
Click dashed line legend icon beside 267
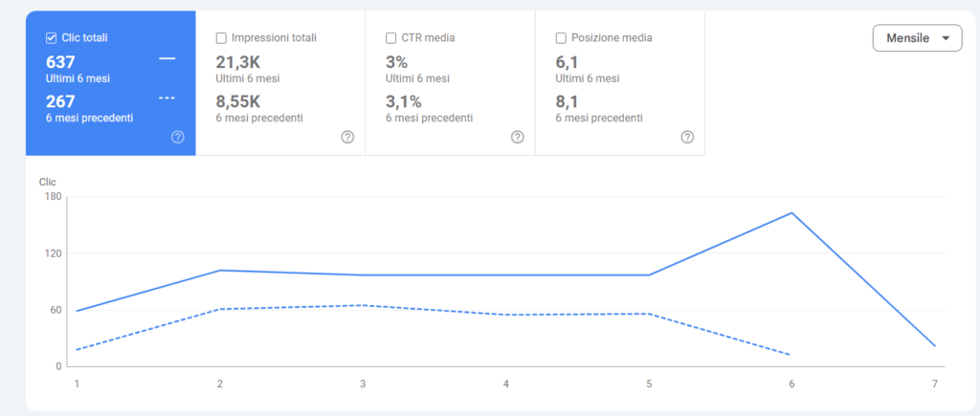point(167,99)
